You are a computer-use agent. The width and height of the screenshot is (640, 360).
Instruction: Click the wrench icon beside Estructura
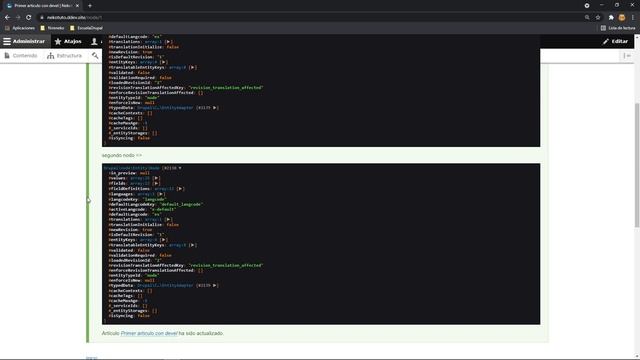pos(95,56)
